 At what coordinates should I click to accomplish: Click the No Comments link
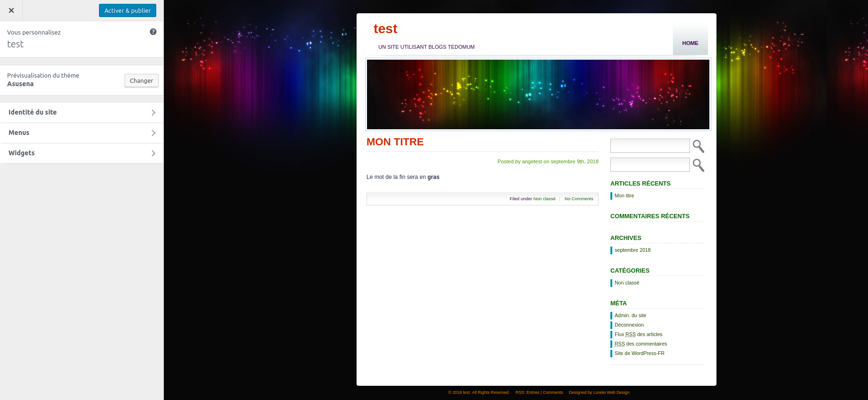pos(579,199)
